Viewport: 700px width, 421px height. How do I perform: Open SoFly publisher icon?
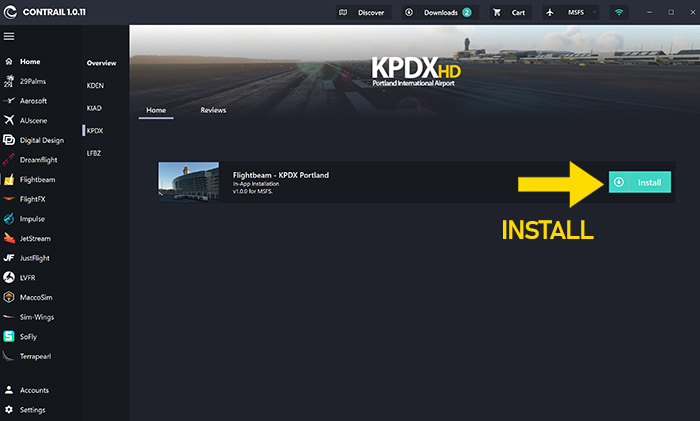click(9, 337)
